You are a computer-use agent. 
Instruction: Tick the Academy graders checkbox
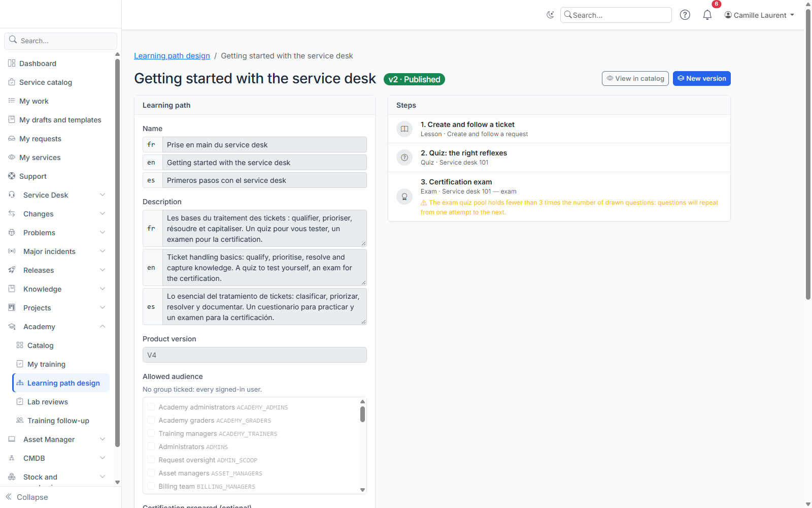click(151, 420)
